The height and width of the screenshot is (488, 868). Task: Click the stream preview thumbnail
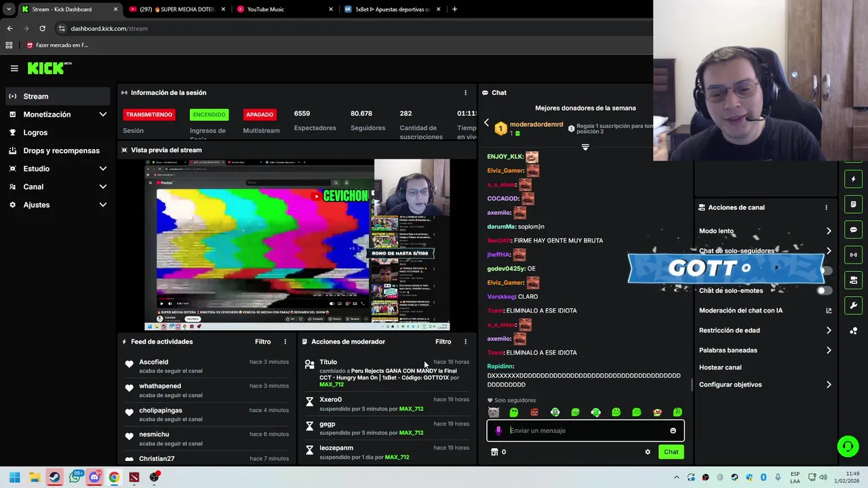297,245
